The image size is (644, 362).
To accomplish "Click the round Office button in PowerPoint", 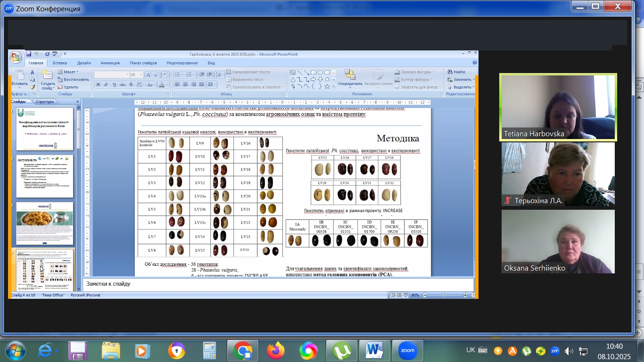I will click(16, 57).
